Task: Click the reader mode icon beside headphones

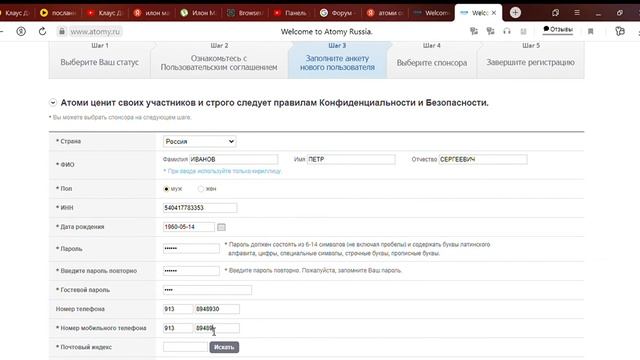Action: click(524, 31)
